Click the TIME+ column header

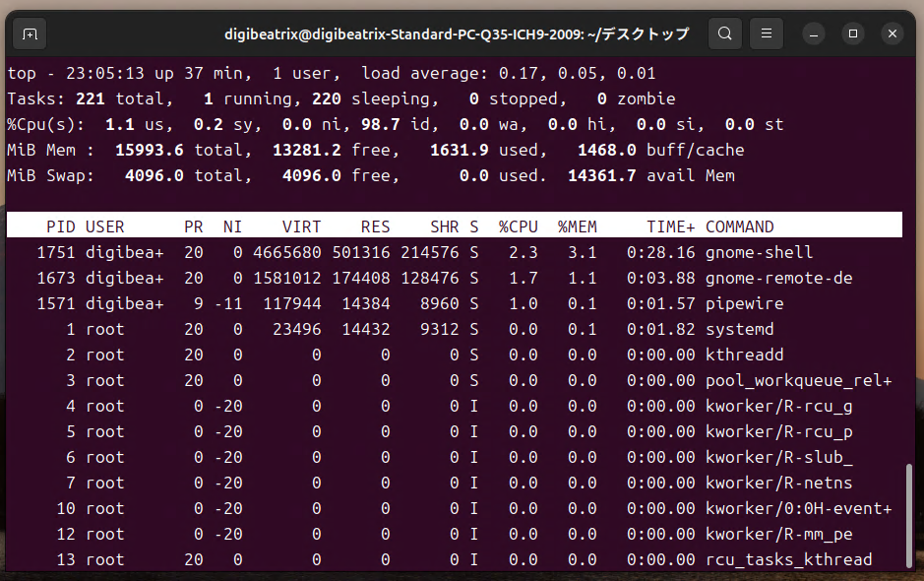(669, 226)
